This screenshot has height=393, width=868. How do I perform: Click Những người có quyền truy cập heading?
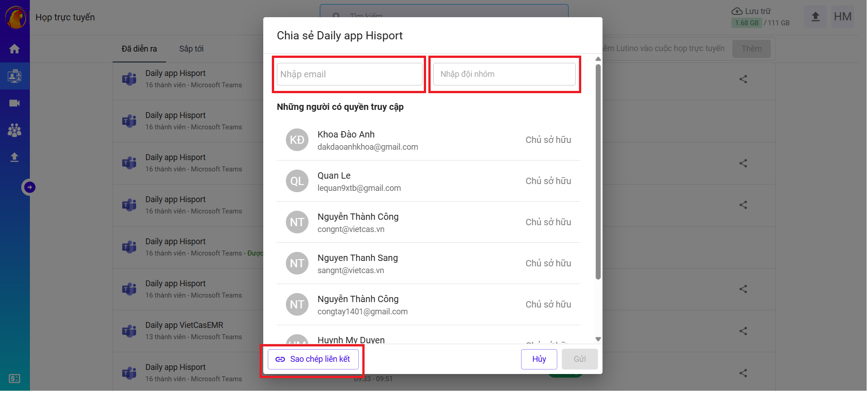[x=340, y=107]
